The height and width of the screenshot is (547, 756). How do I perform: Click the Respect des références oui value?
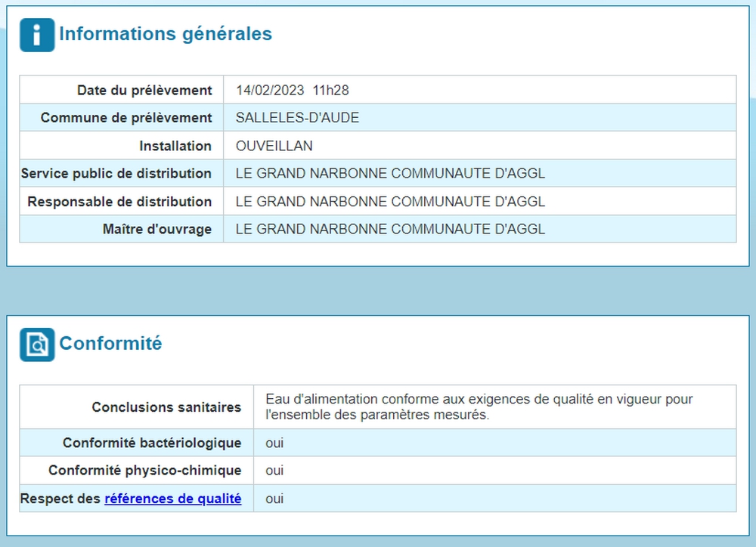point(274,499)
